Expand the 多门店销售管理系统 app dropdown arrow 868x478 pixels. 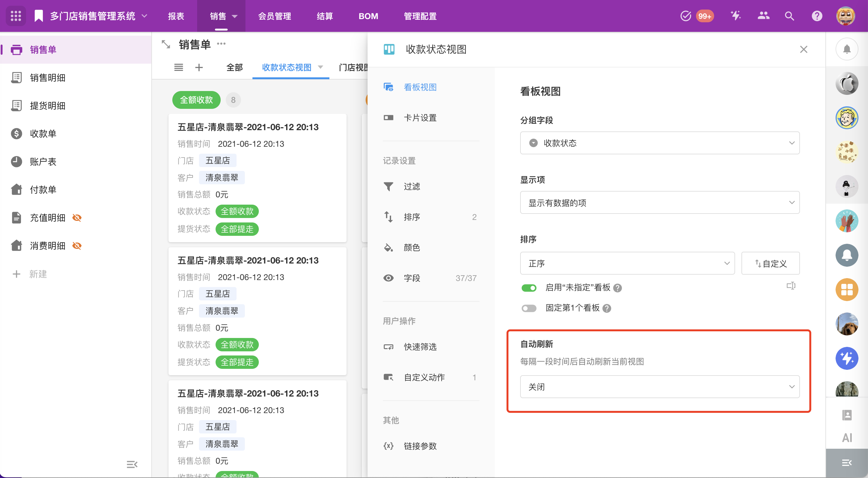144,16
